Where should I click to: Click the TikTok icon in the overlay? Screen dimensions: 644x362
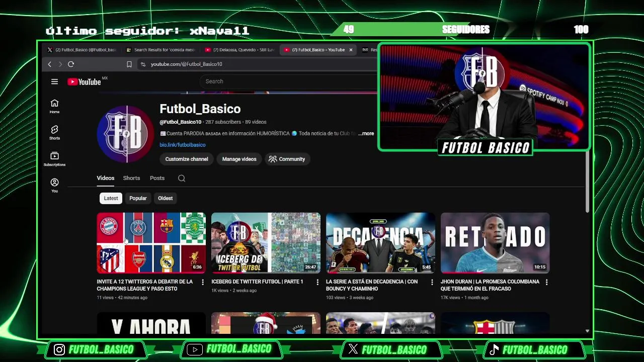[494, 349]
